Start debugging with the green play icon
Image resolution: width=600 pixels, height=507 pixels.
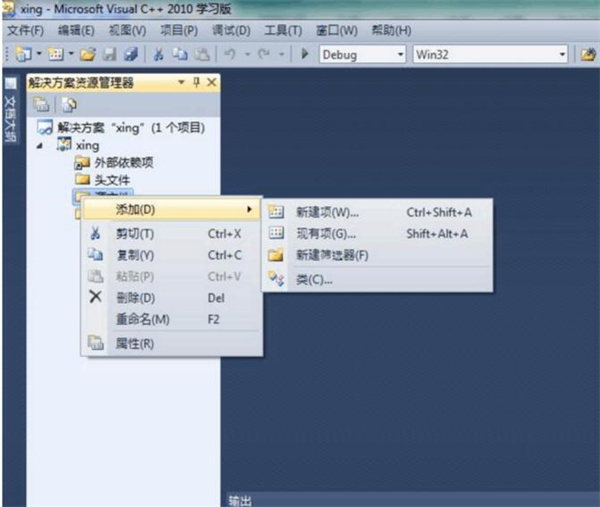305,54
